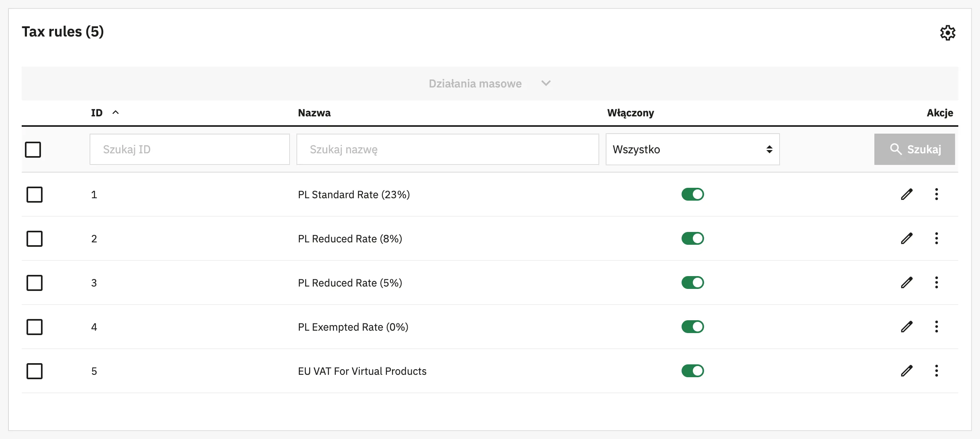Edit PL Standard Rate (23%) with pencil icon
980x439 pixels.
tap(906, 194)
